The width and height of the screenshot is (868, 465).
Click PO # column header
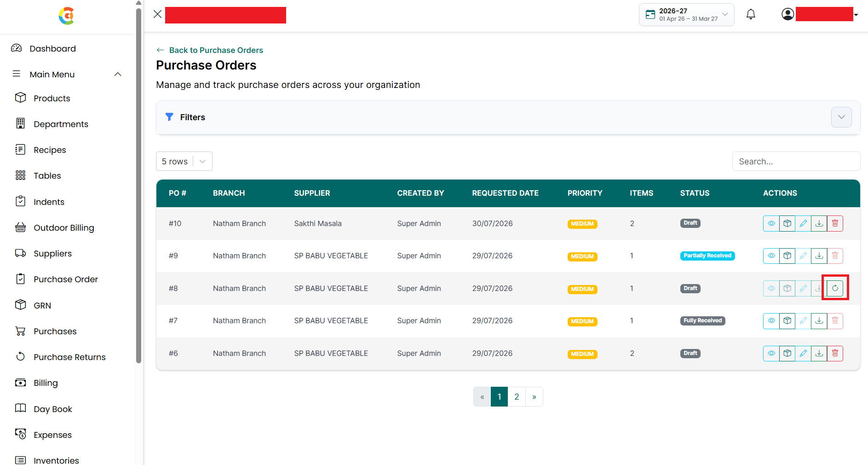[178, 193]
